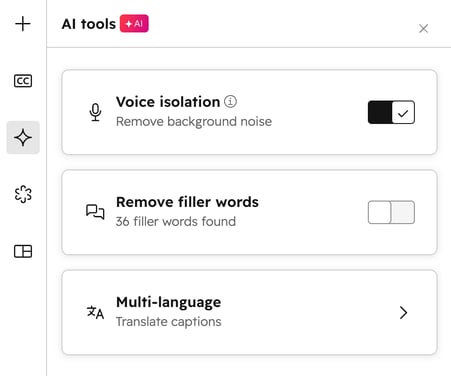Click the AI tools panel heading
451x376 pixels.
(89, 24)
